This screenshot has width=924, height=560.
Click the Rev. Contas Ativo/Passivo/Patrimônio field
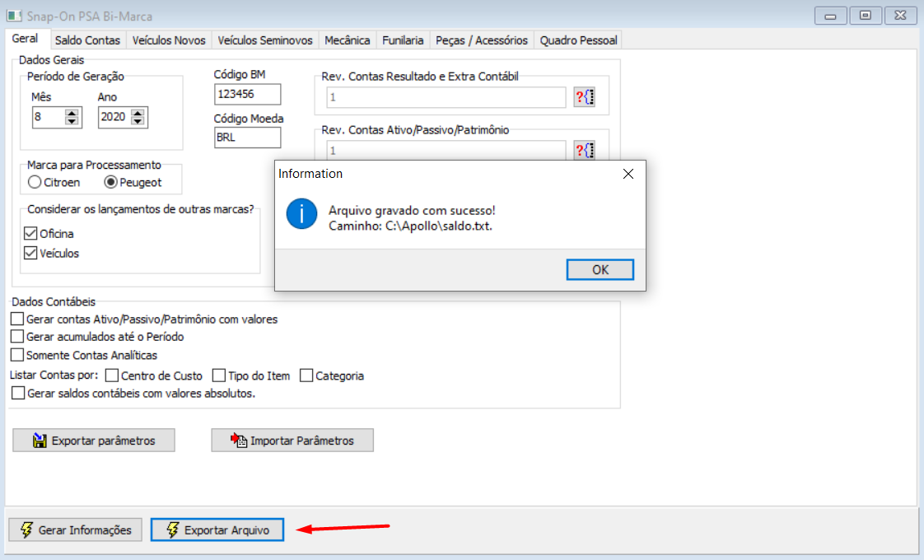pos(446,151)
